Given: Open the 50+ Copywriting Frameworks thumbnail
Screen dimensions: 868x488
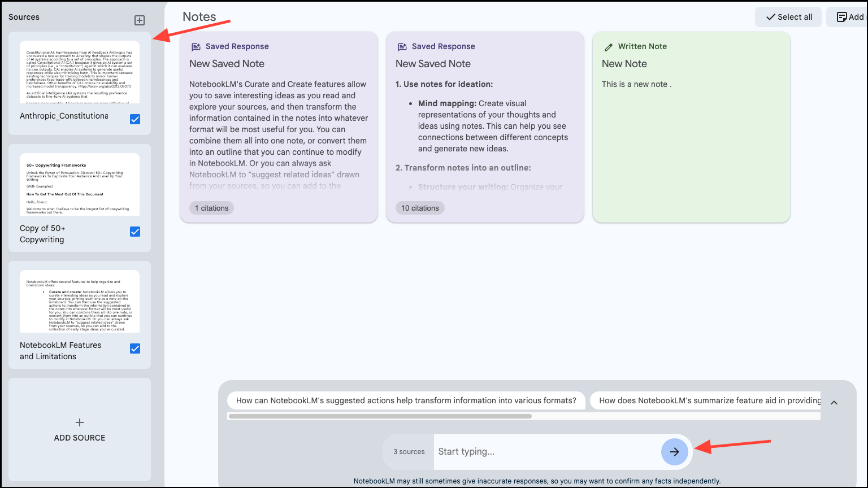Looking at the screenshot, I should tap(80, 184).
